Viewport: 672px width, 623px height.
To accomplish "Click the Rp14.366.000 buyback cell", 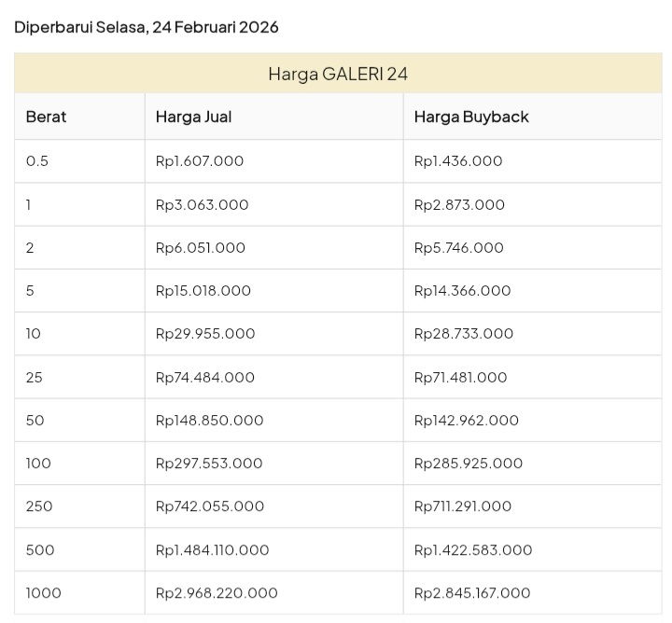I will click(x=463, y=290).
